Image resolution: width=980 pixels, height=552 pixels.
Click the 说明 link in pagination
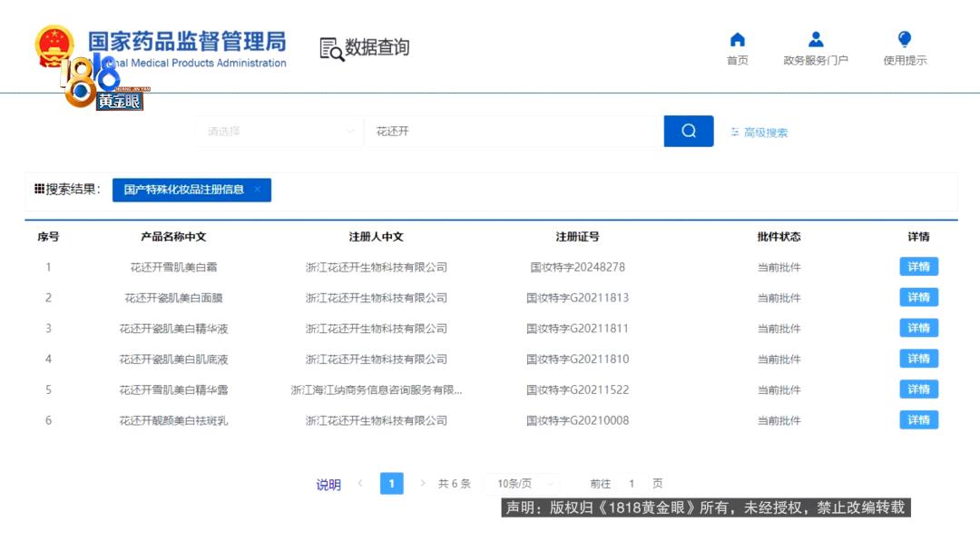pyautogui.click(x=328, y=485)
